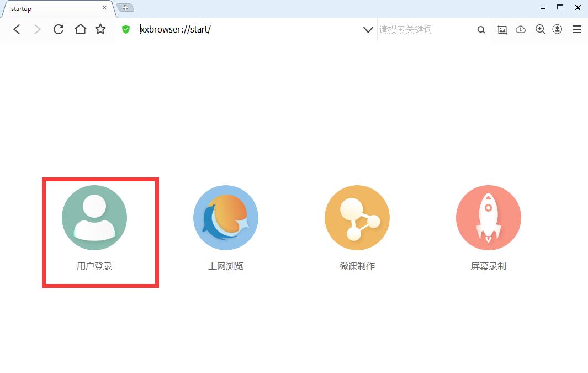The image size is (588, 373).
Task: Select the startup tab
Action: click(50, 9)
